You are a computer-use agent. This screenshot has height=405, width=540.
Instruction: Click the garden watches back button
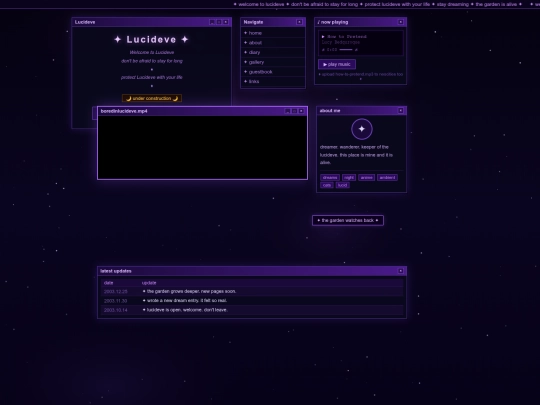click(348, 220)
